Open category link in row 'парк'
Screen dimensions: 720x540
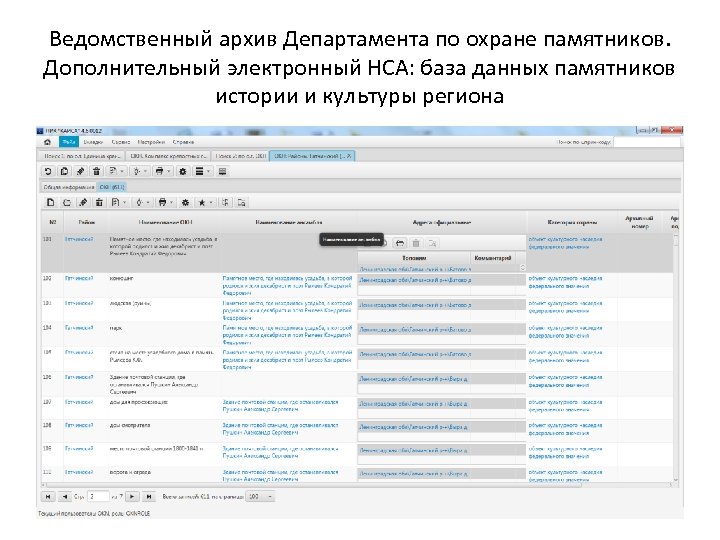pyautogui.click(x=565, y=332)
